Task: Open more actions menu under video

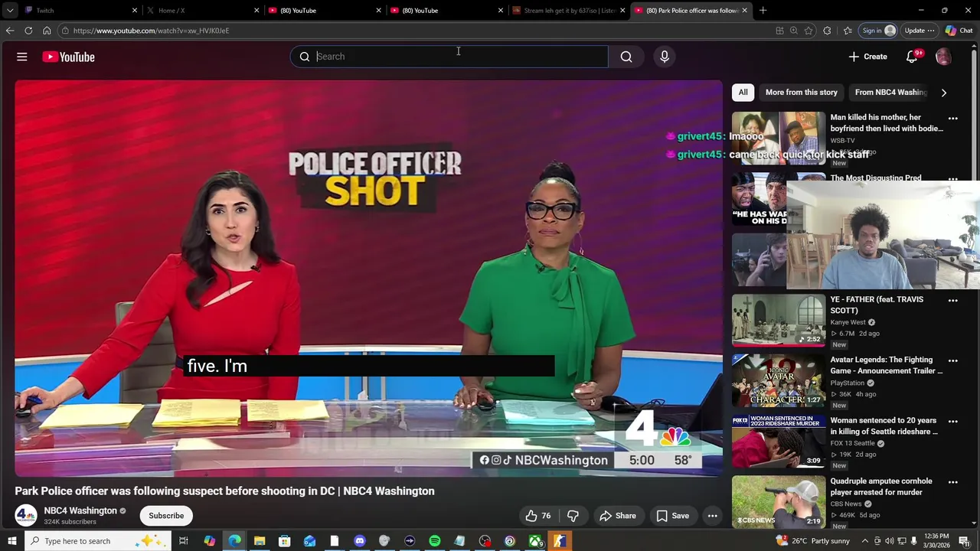Action: (x=712, y=516)
